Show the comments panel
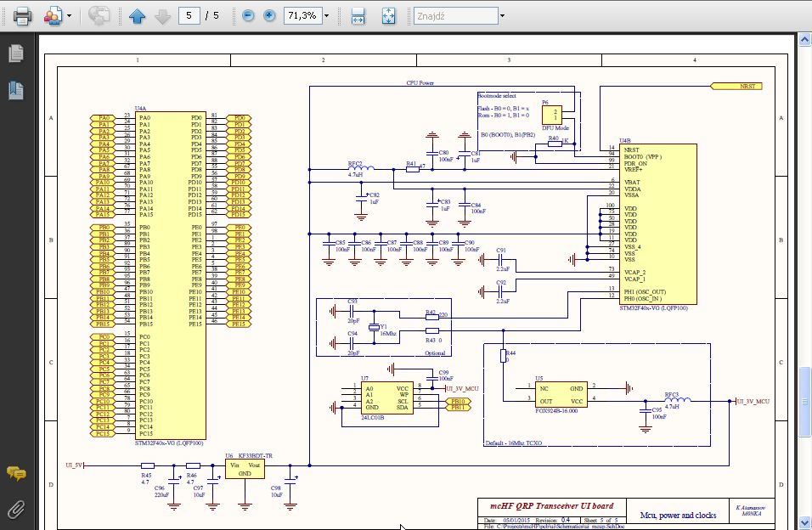 pyautogui.click(x=15, y=474)
